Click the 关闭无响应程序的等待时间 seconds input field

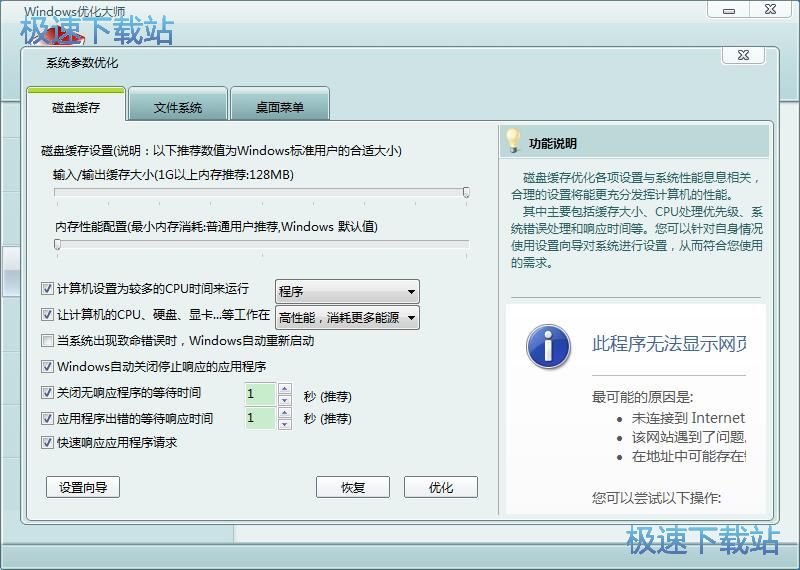tap(261, 394)
